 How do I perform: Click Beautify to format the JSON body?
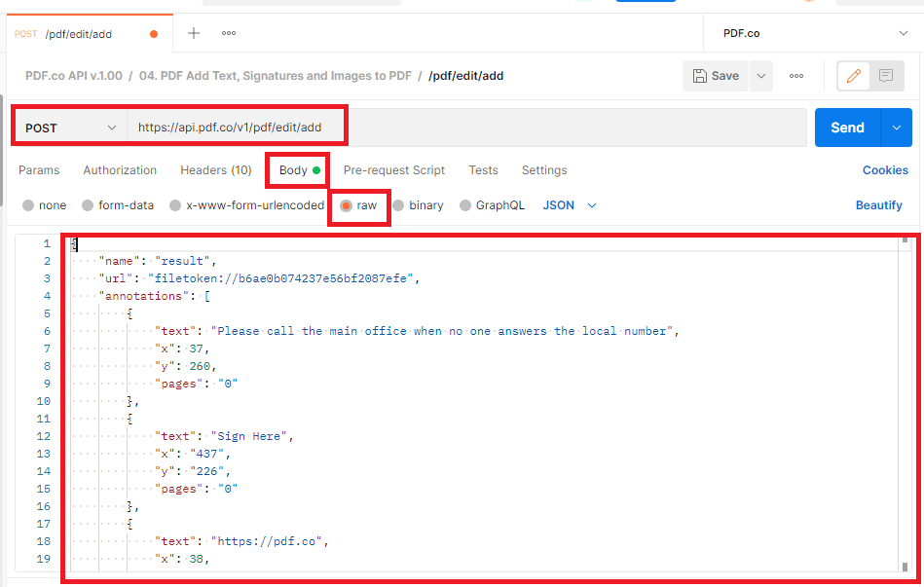878,205
